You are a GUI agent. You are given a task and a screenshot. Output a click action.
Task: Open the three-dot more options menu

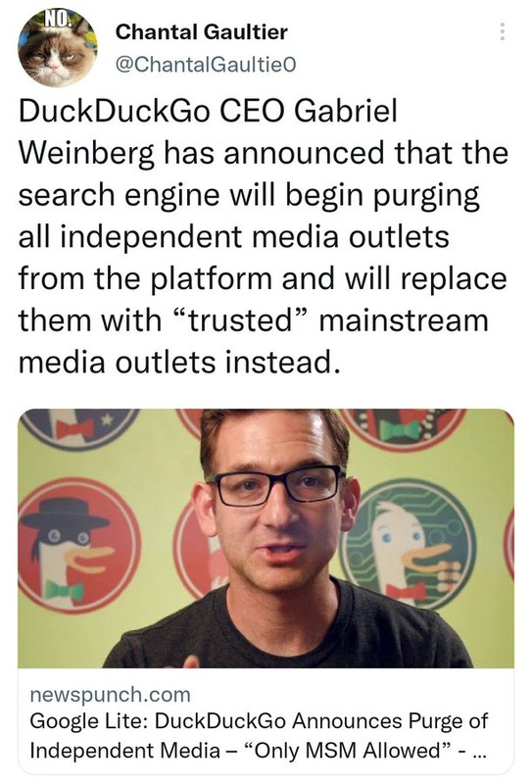(503, 32)
